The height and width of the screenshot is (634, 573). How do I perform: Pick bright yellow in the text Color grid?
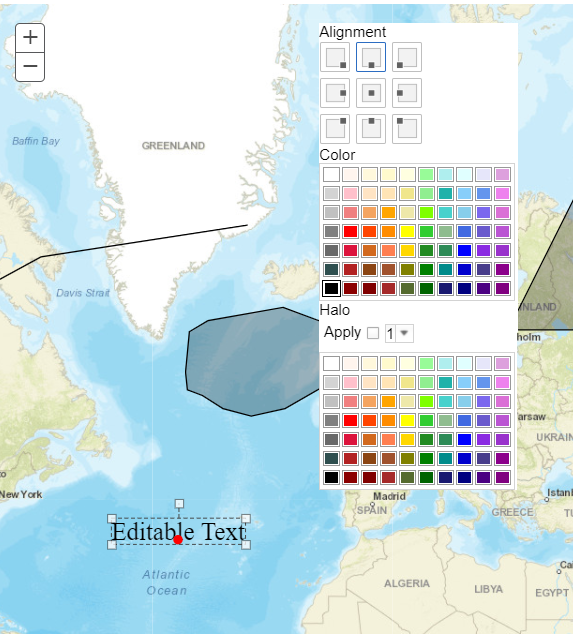click(407, 231)
